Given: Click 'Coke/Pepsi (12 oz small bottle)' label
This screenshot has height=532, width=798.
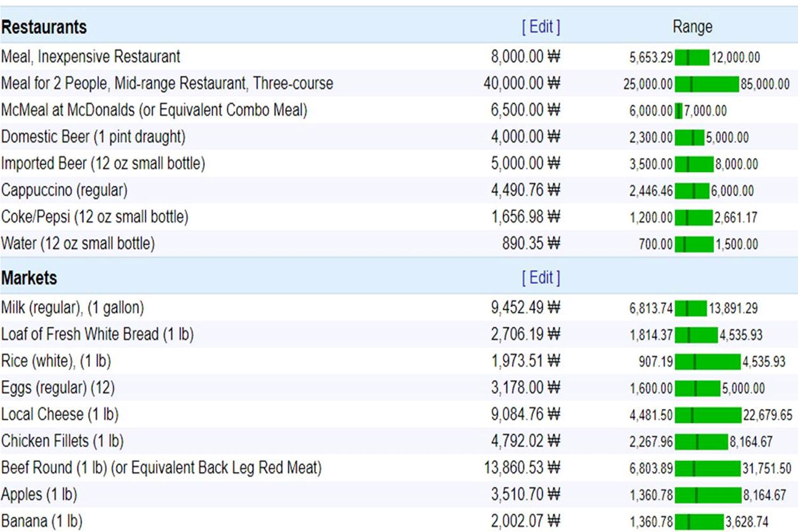Looking at the screenshot, I should tap(95, 217).
